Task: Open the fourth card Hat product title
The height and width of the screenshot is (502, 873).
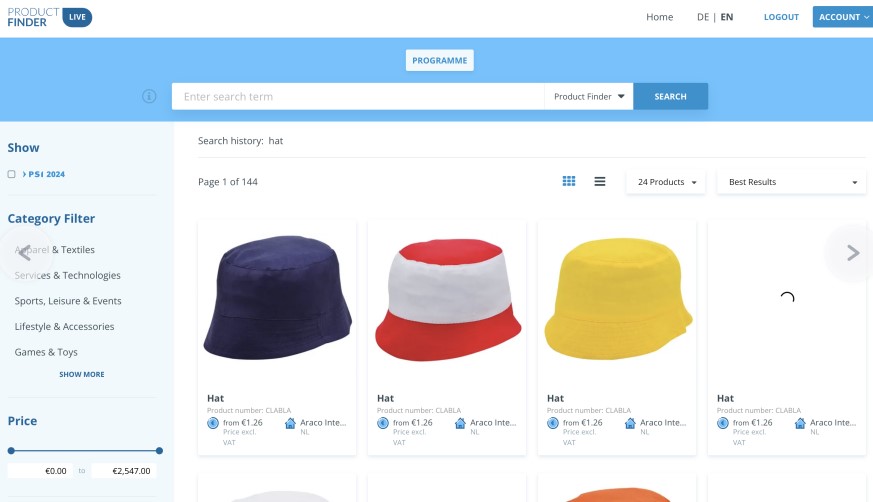Action: pos(725,398)
